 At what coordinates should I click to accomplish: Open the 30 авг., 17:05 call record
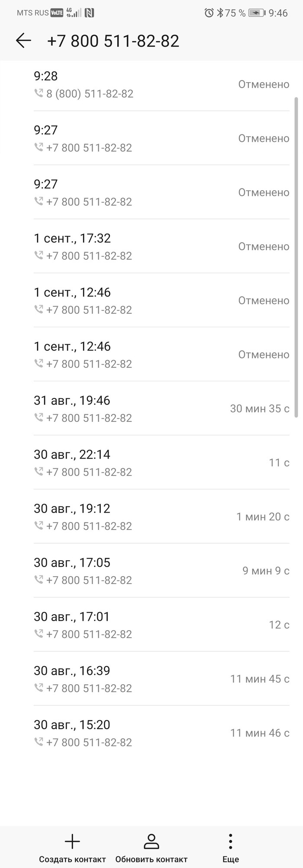click(x=161, y=571)
